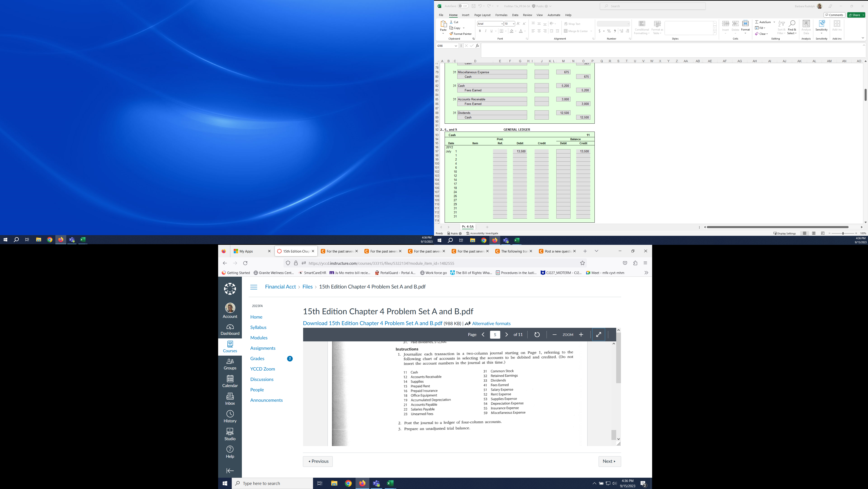The image size is (868, 489).
Task: Adjust the Excel zoom slider
Action: coord(843,233)
